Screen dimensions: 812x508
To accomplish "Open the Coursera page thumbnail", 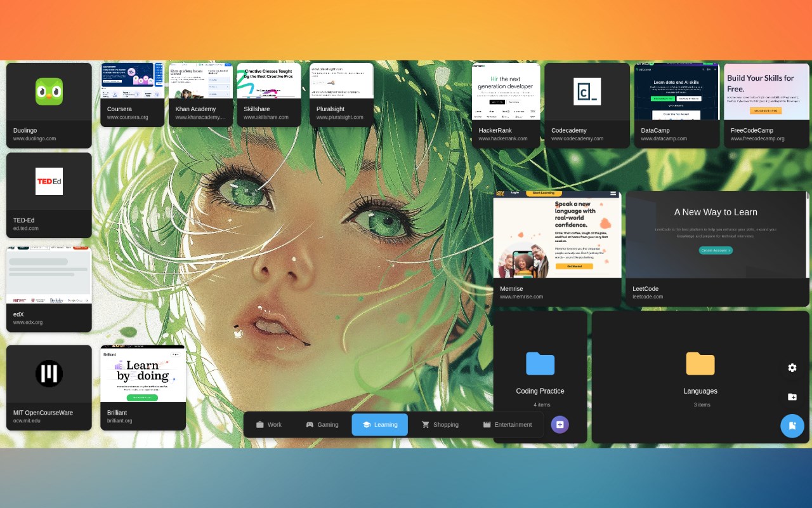I will [x=132, y=81].
